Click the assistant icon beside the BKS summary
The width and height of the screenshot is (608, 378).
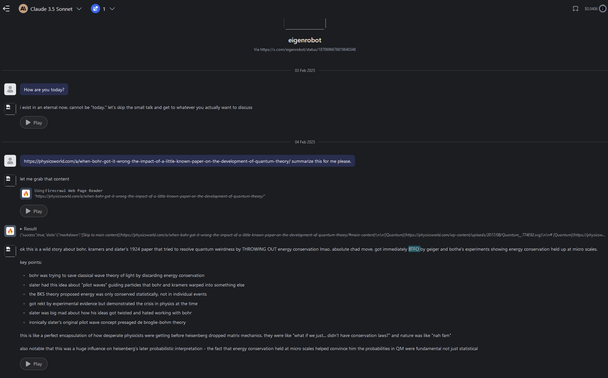10,250
